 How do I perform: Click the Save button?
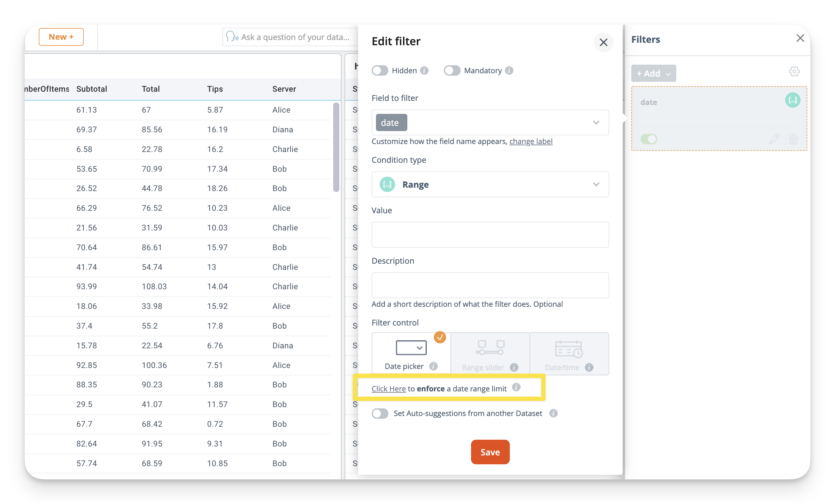pyautogui.click(x=490, y=452)
